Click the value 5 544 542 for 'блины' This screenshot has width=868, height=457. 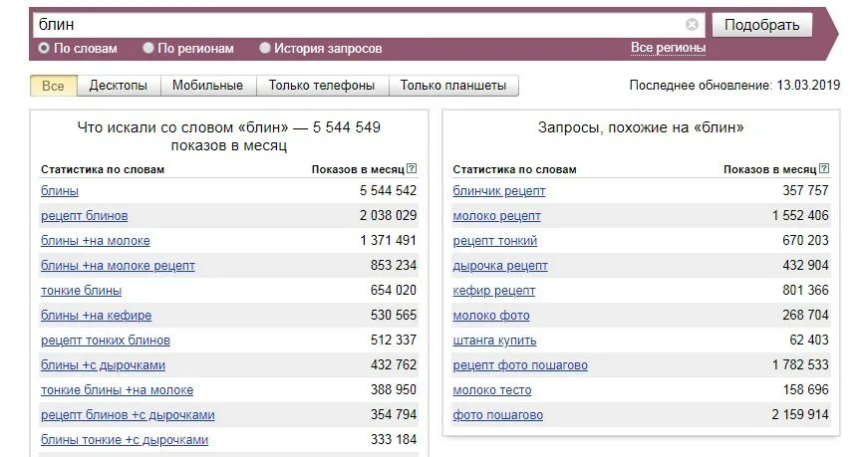(x=388, y=190)
